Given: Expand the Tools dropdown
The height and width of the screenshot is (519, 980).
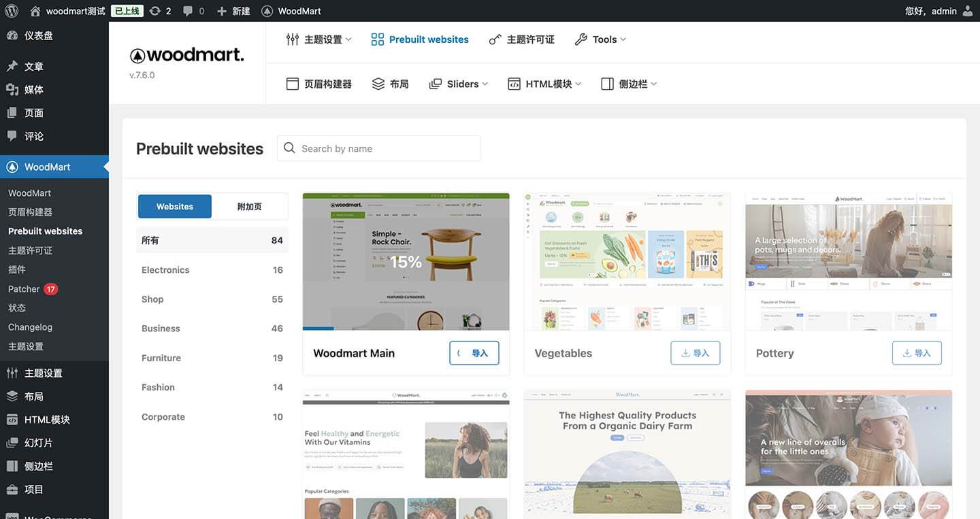Looking at the screenshot, I should pos(600,39).
